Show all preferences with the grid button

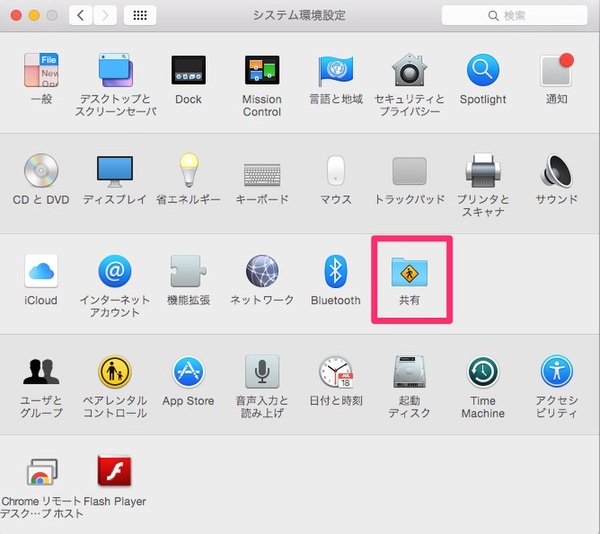point(140,15)
